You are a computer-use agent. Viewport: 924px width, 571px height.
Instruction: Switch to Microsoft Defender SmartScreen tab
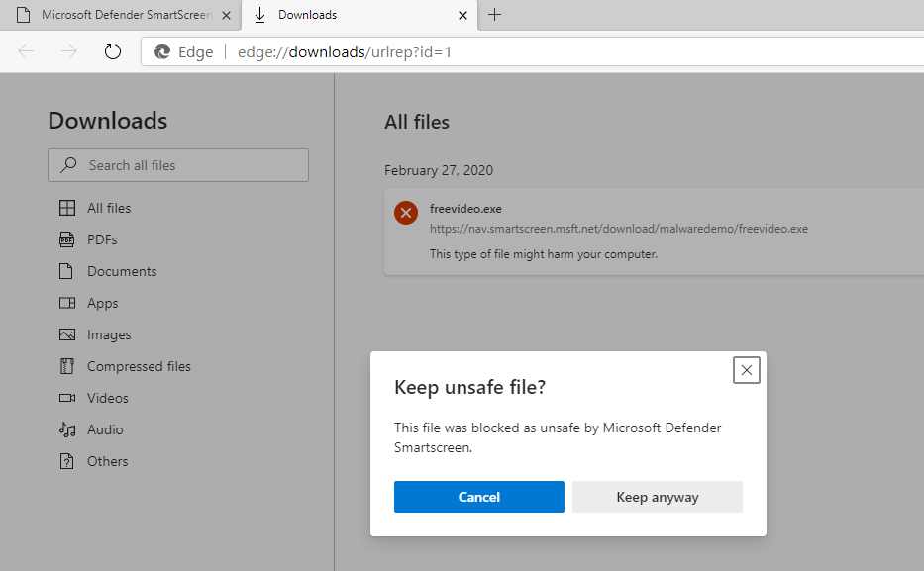click(x=121, y=15)
